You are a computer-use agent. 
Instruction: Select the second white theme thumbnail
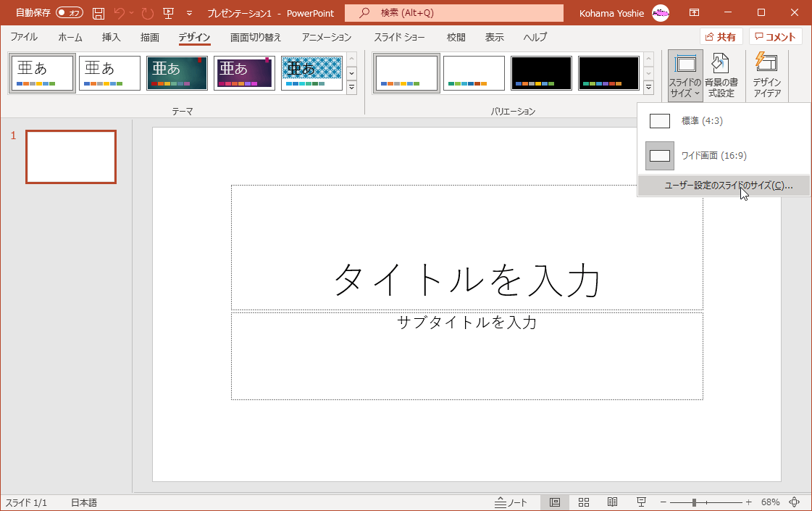(x=109, y=73)
